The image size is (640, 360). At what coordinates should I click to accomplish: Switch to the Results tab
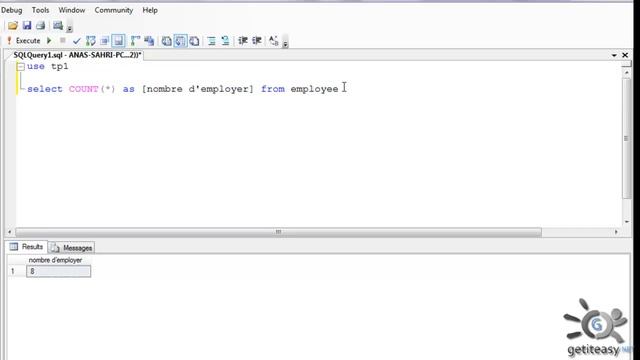27,247
